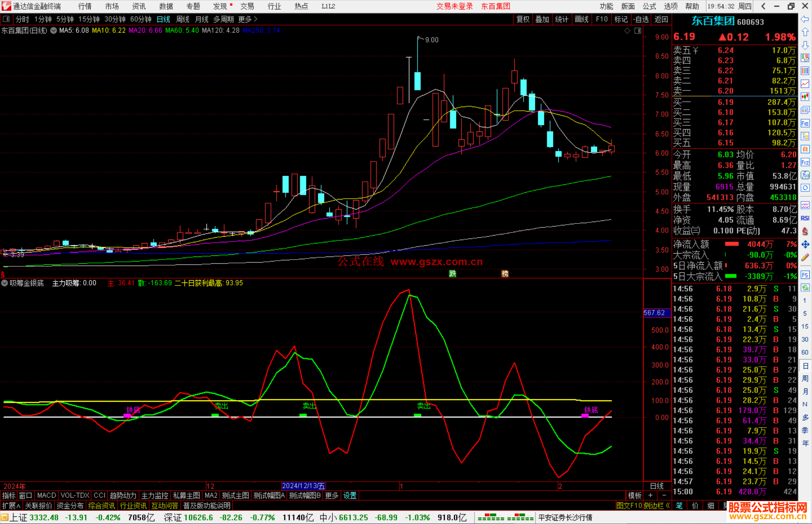Click the 2024/12/13/五 date marker on timeline

pos(303,486)
